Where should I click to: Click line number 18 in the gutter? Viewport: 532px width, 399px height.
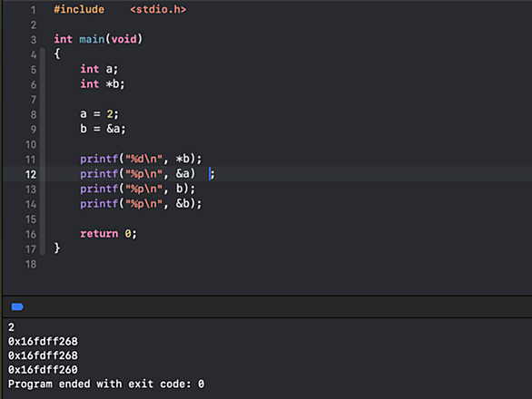click(x=31, y=264)
